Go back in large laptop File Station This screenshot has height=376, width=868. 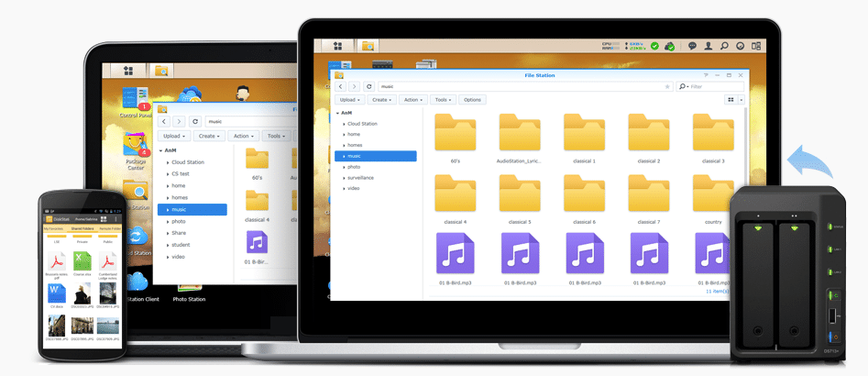tap(341, 86)
